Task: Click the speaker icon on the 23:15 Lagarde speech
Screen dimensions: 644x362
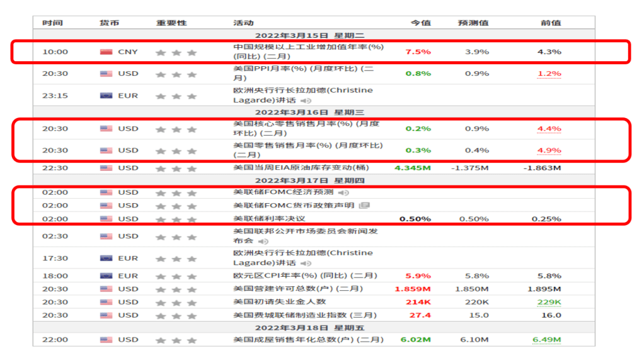Action: tap(306, 100)
